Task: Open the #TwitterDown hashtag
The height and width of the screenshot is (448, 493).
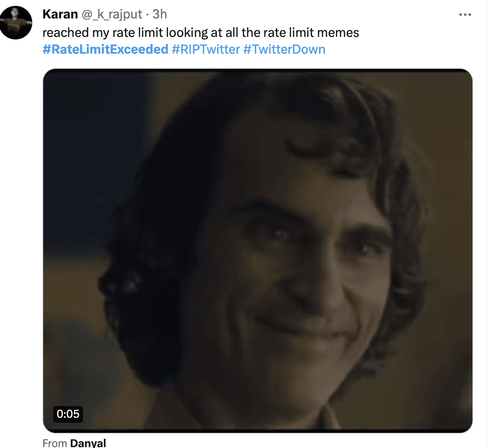Action: [284, 49]
